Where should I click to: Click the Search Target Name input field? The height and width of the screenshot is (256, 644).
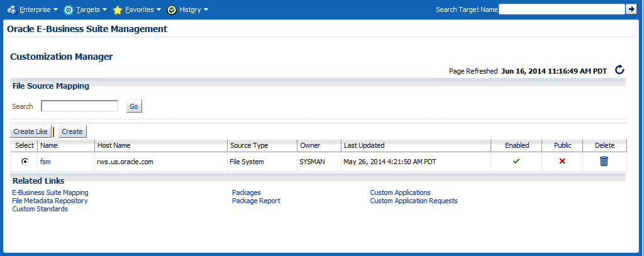point(562,9)
